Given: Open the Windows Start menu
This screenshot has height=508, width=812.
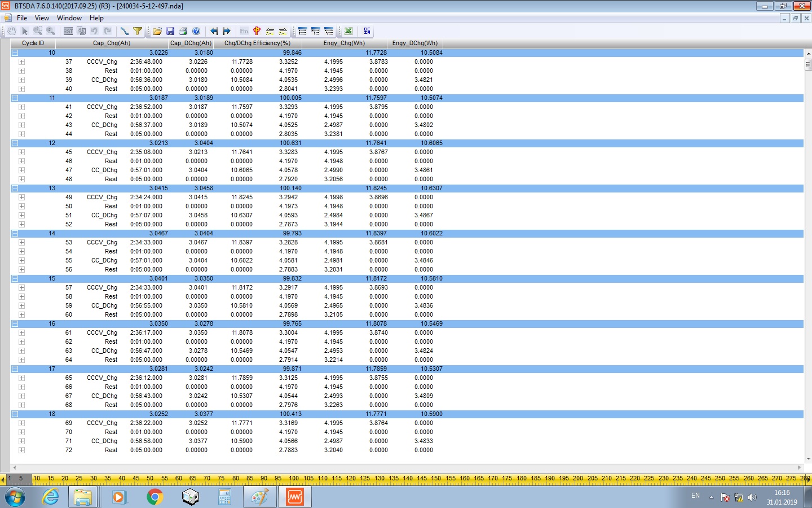Looking at the screenshot, I should coord(15,497).
